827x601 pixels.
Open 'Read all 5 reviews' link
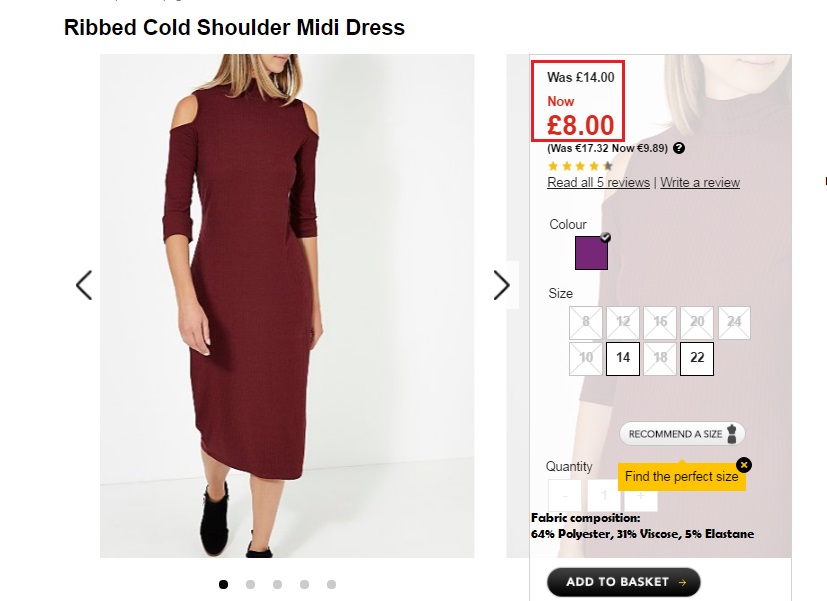coord(598,183)
